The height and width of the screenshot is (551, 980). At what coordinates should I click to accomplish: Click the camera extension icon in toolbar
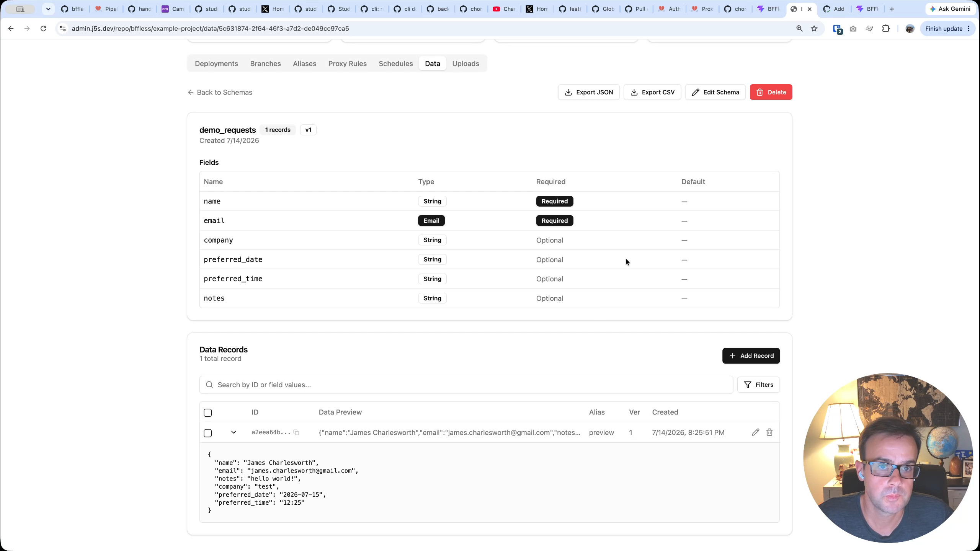pos(853,29)
